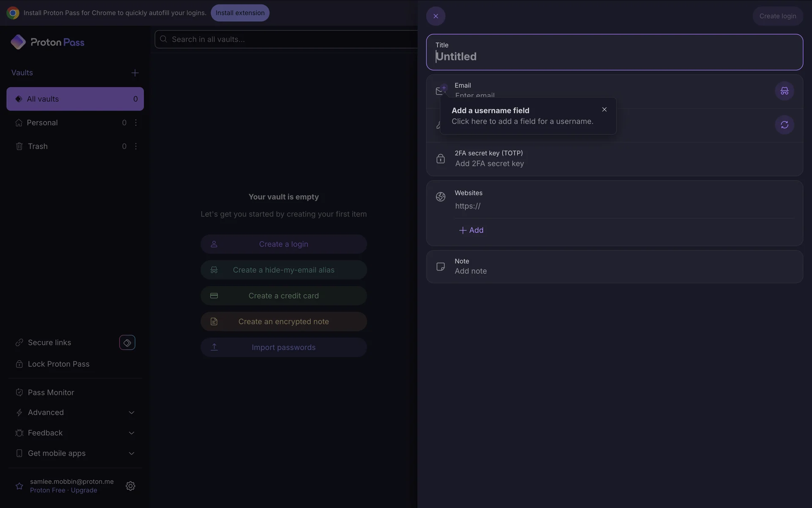Screen dimensions: 812x508
Task: Open Pass Monitor from the sidebar
Action: pos(51,392)
